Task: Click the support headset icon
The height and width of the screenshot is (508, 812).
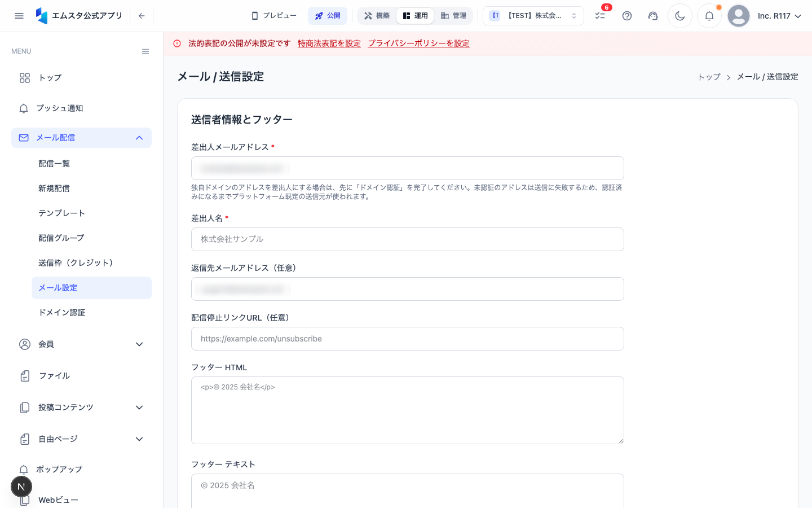Action: point(653,16)
